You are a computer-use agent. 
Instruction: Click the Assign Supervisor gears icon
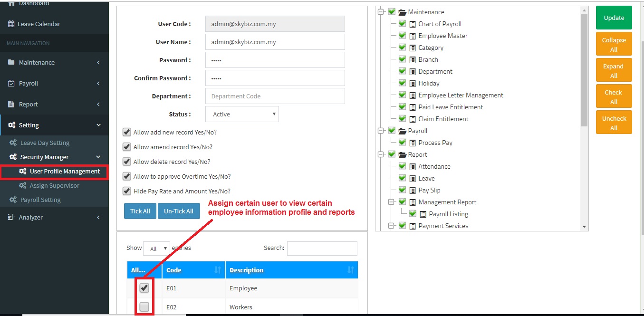[22, 186]
